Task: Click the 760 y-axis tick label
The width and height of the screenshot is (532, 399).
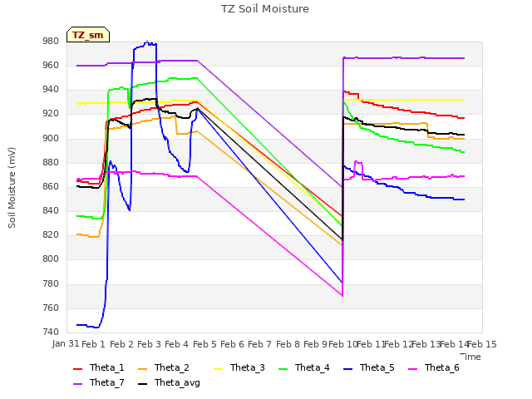Action: (x=51, y=308)
